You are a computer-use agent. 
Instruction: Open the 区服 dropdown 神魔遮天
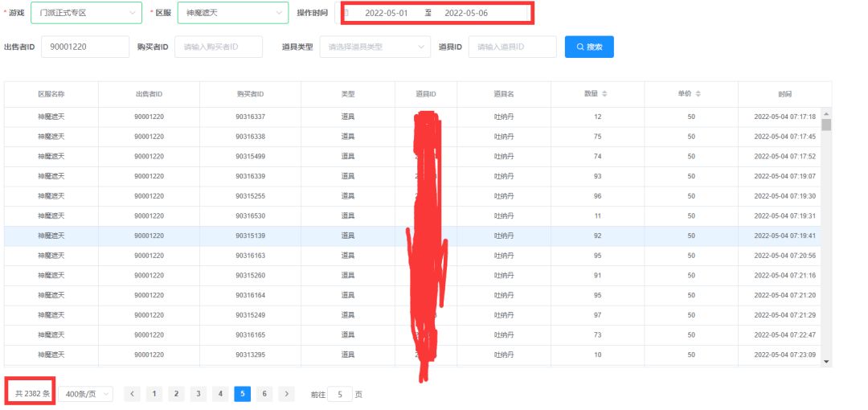(x=233, y=13)
